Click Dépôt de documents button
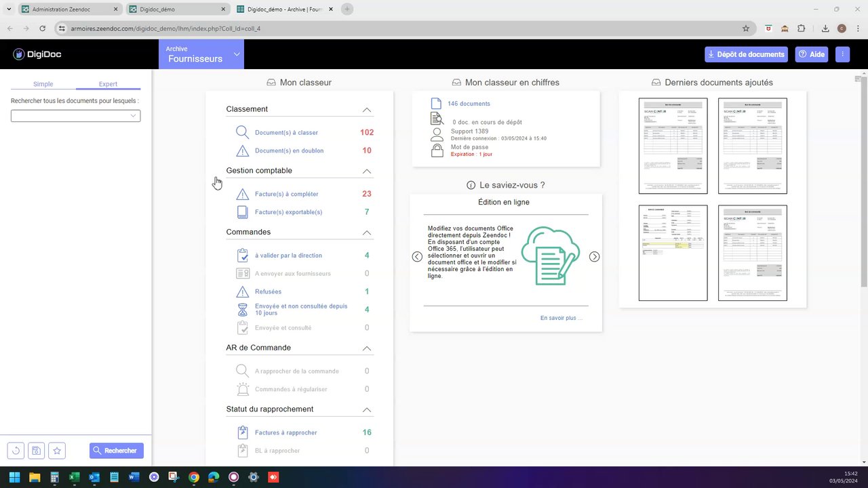Screen dimensions: 868x488 pos(746,54)
